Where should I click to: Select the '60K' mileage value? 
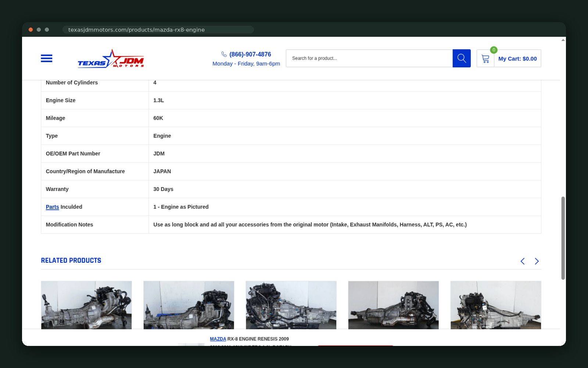click(x=158, y=118)
